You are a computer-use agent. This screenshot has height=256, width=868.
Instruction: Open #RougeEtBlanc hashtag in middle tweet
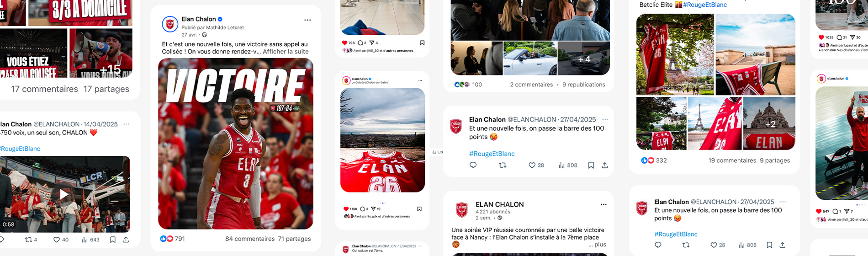[492, 154]
